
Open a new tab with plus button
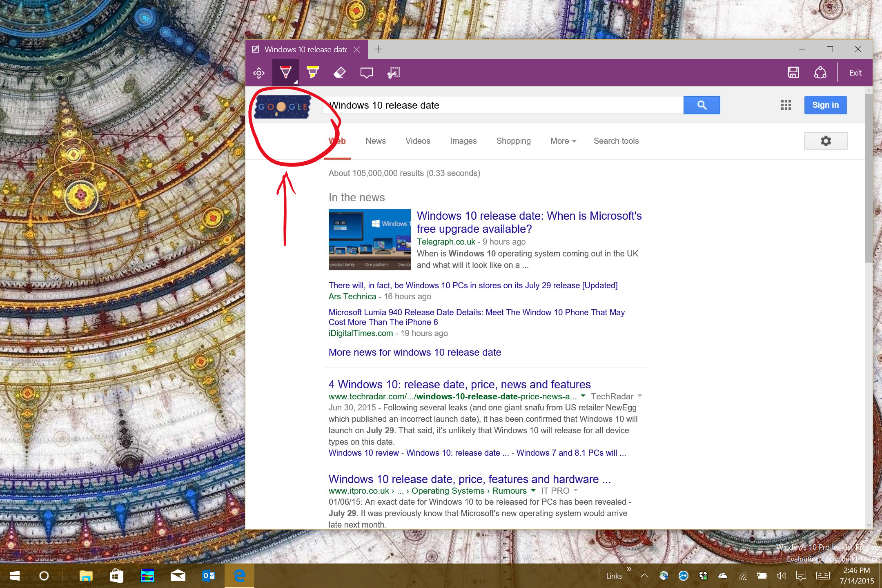tap(379, 49)
